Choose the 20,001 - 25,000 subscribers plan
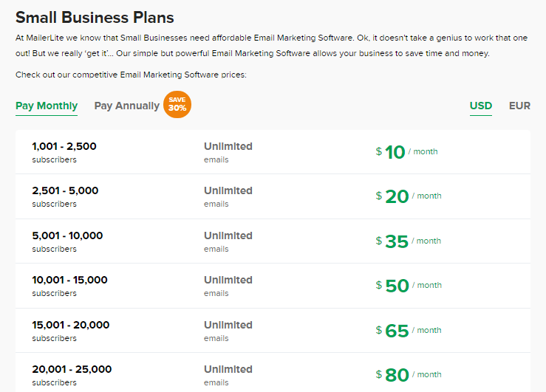The width and height of the screenshot is (546, 392). point(273,373)
